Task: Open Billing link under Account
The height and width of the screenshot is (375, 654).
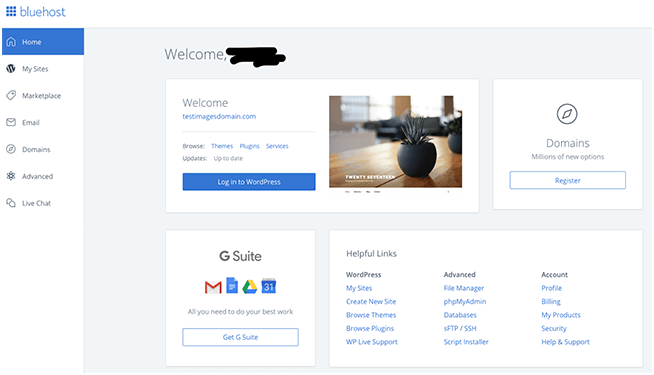Action: coord(551,301)
